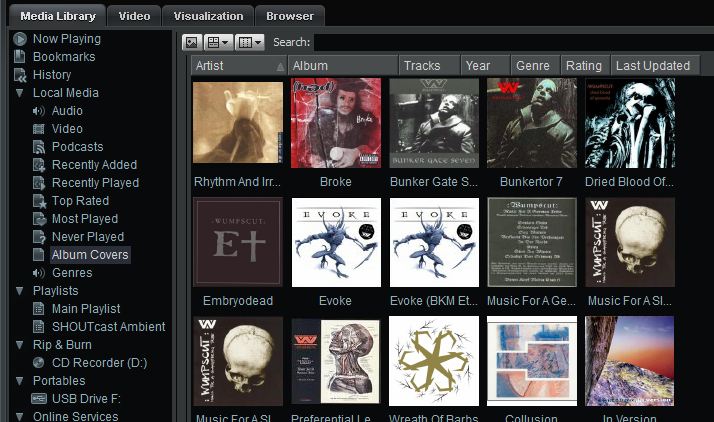The height and width of the screenshot is (422, 714).
Task: Sort by the Album column
Action: pyautogui.click(x=343, y=66)
